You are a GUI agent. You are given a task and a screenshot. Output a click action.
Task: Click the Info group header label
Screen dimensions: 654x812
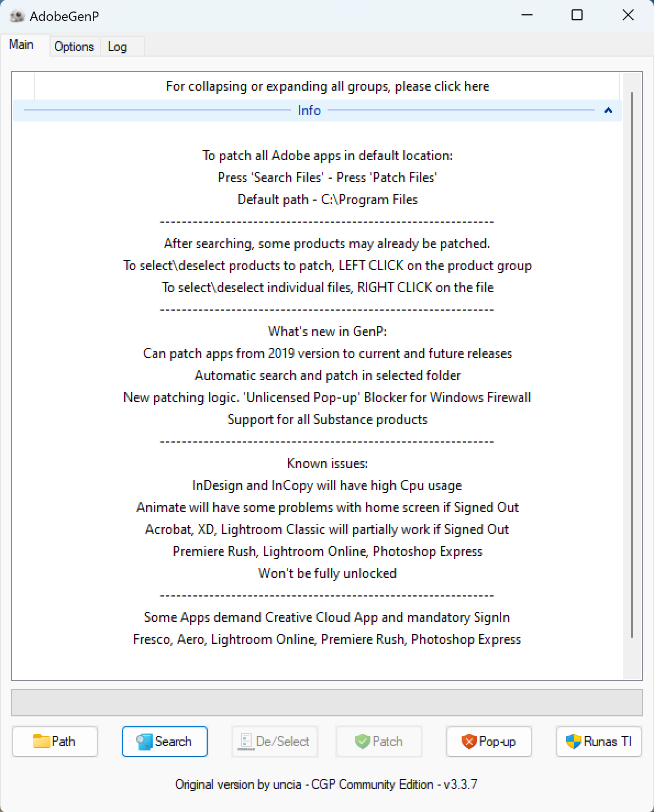309,111
